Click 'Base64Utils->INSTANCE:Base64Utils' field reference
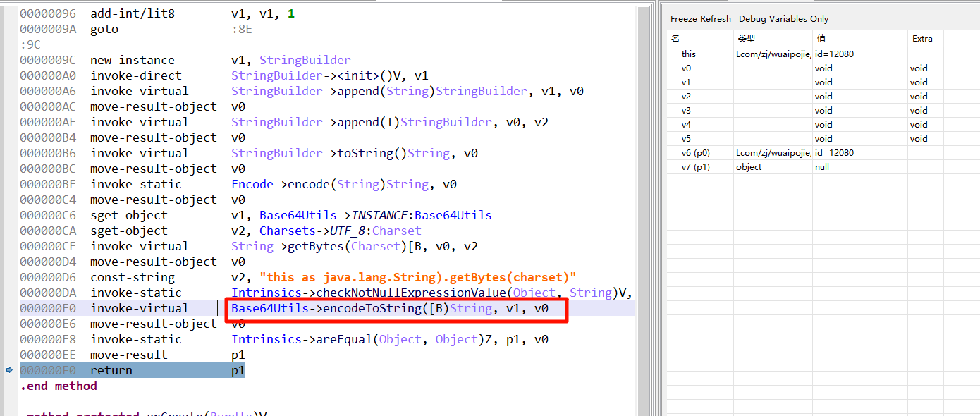 tap(376, 215)
